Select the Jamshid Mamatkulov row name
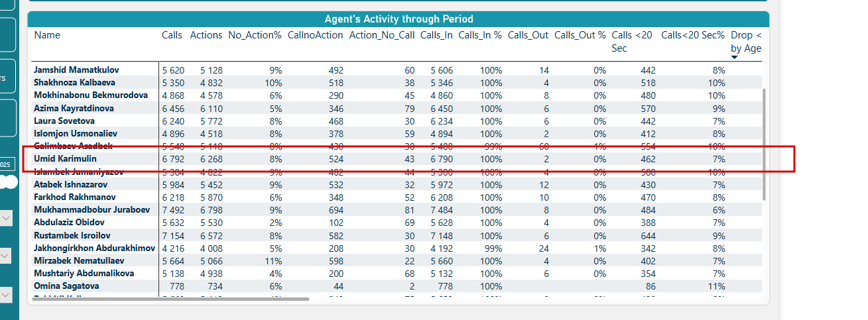This screenshot has width=868, height=320. tap(77, 70)
